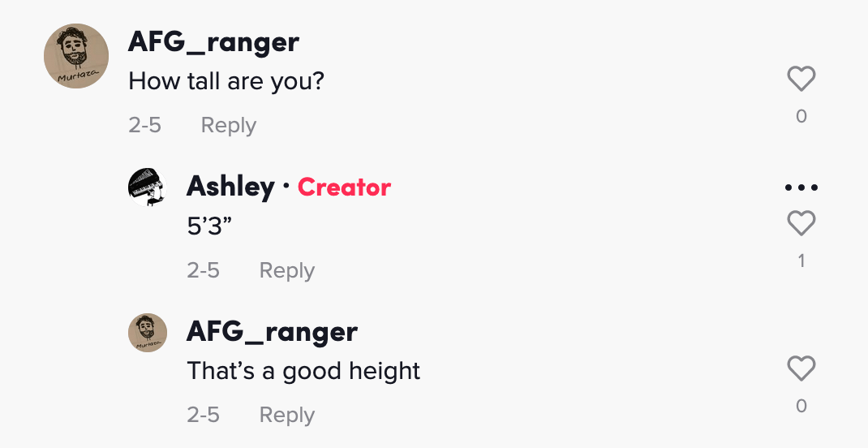Click the "That's a good height" text
Viewport: 868px width, 448px height.
(x=303, y=371)
